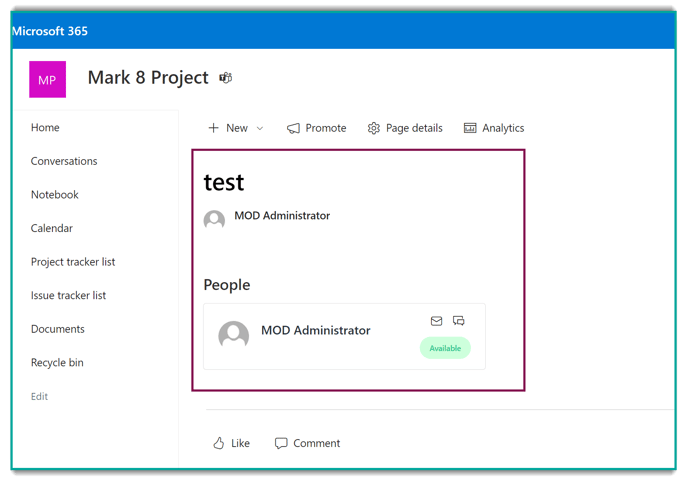Open the Notebook navigation link
The width and height of the screenshot is (688, 481).
point(55,195)
